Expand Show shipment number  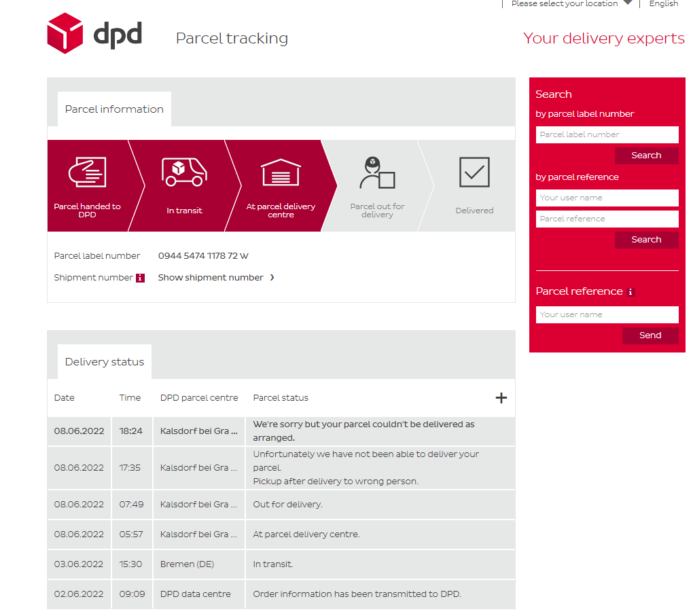coord(216,278)
